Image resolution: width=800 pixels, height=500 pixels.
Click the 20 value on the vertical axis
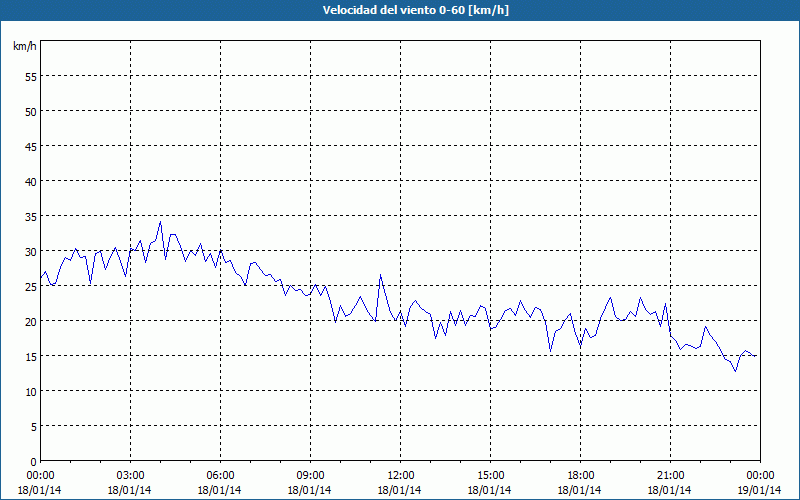pyautogui.click(x=31, y=321)
